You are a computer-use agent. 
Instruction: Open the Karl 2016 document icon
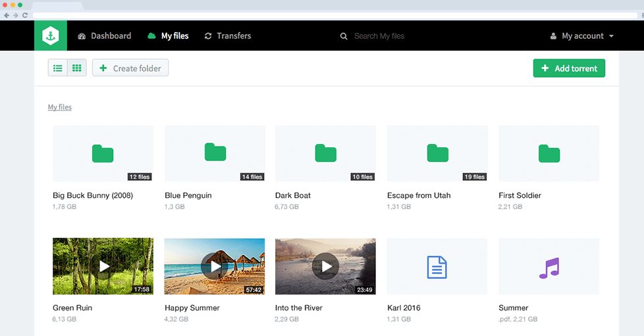[x=437, y=267]
